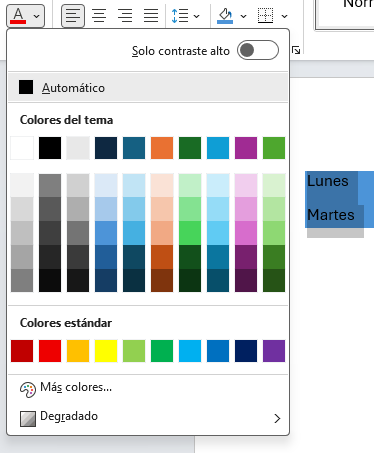The image size is (374, 453).
Task: Expand line spacing options arrow
Action: pyautogui.click(x=197, y=16)
